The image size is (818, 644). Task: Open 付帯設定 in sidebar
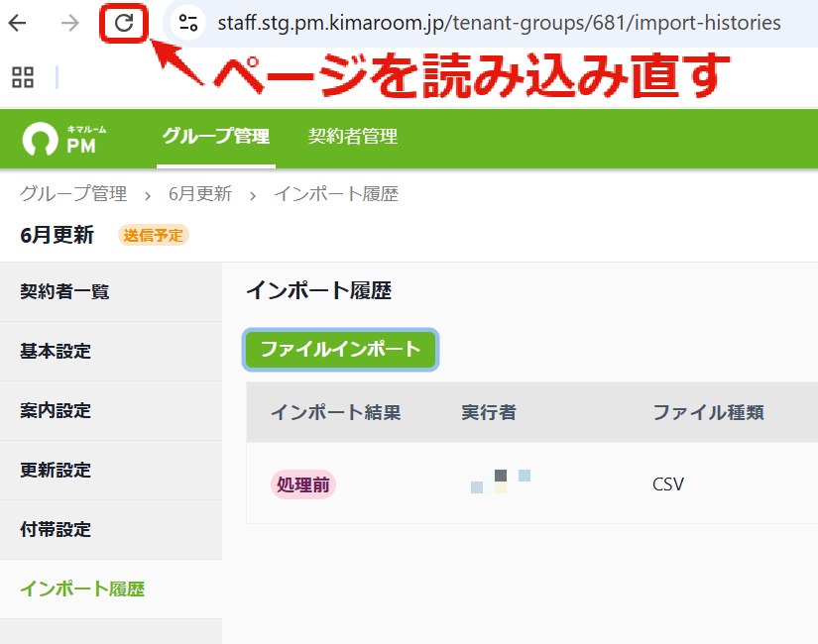tap(111, 529)
